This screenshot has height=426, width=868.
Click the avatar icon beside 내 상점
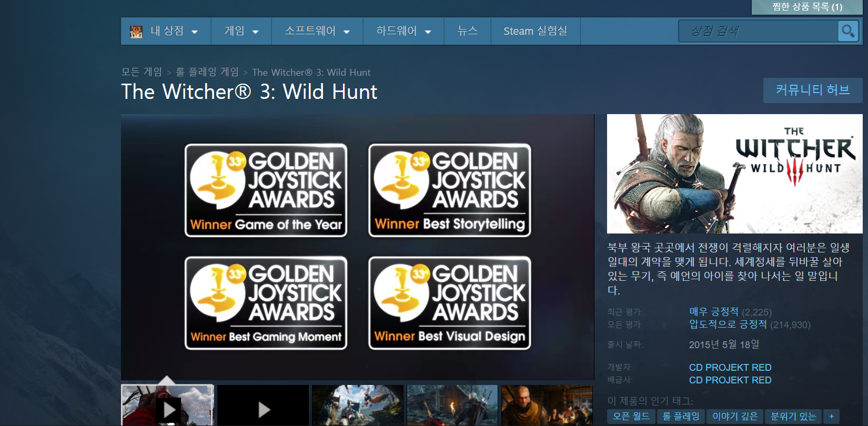pyautogui.click(x=136, y=32)
